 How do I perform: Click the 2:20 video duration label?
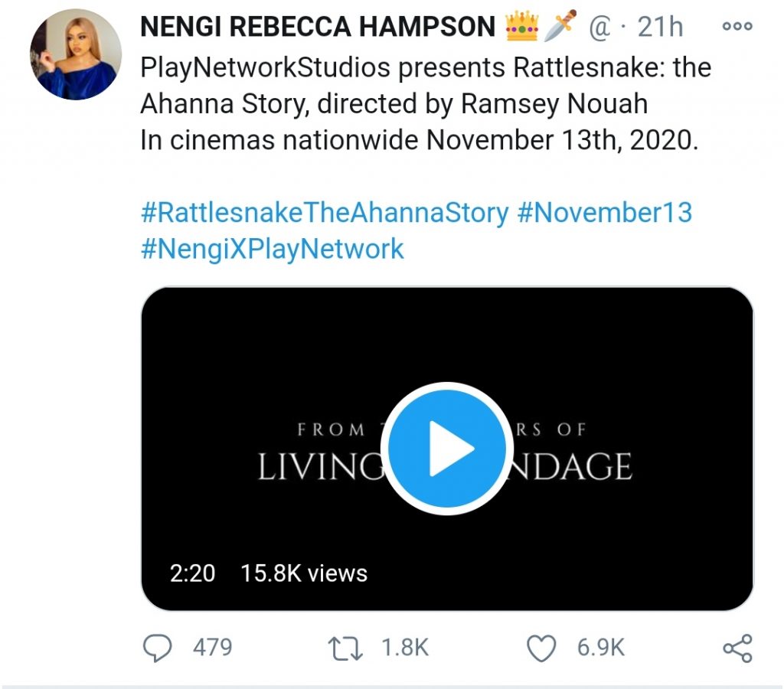[192, 573]
